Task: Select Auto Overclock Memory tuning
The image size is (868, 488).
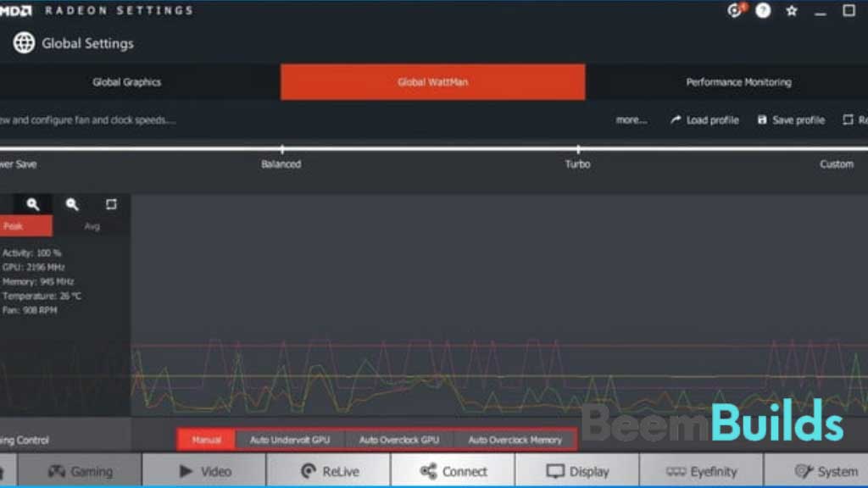Action: tap(515, 440)
